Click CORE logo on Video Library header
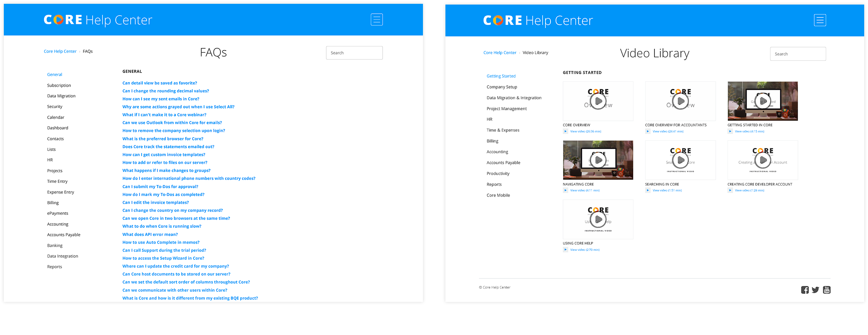 click(x=503, y=20)
